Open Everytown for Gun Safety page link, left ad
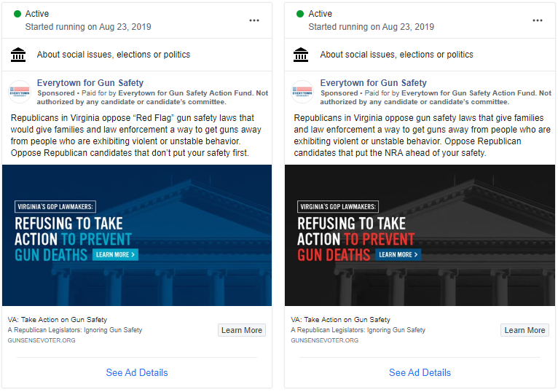Viewport: 558px width, 392px height. [x=90, y=82]
